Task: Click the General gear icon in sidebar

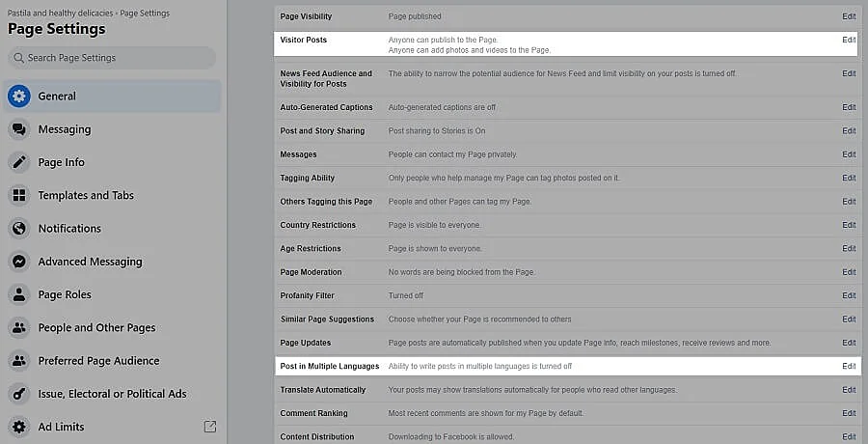Action: [19, 97]
